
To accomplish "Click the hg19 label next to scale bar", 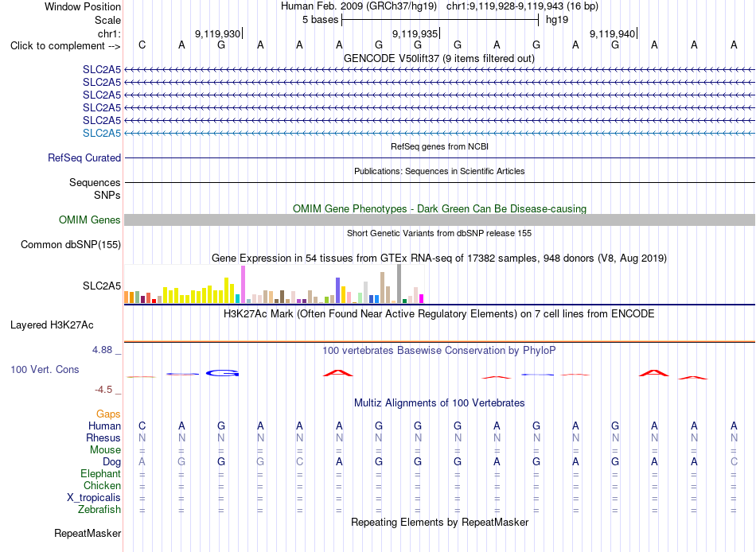I will (x=557, y=20).
